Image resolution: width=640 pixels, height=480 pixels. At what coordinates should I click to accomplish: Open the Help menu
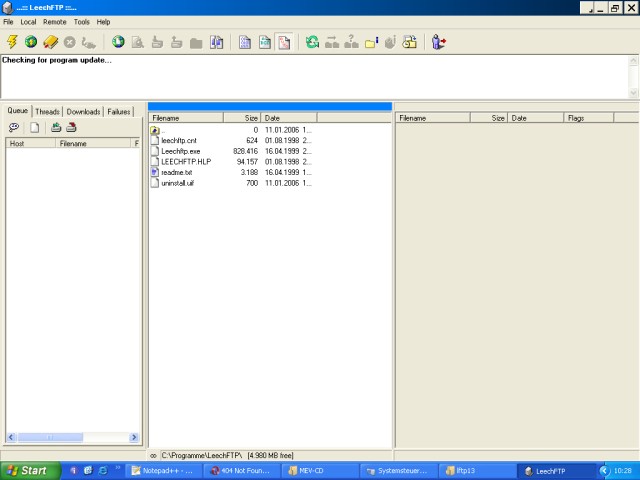(103, 22)
